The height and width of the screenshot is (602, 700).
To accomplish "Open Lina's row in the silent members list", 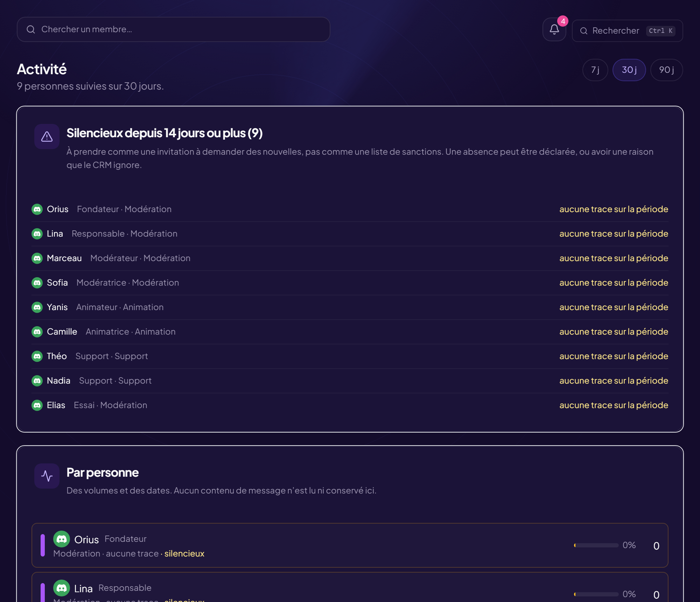I will (x=350, y=234).
